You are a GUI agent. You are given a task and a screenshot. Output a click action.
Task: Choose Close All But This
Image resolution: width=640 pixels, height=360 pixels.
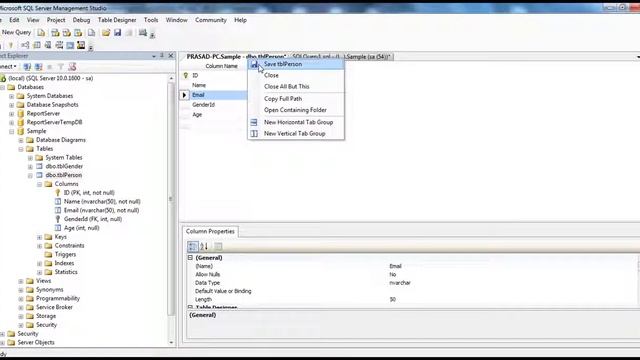tap(296, 87)
